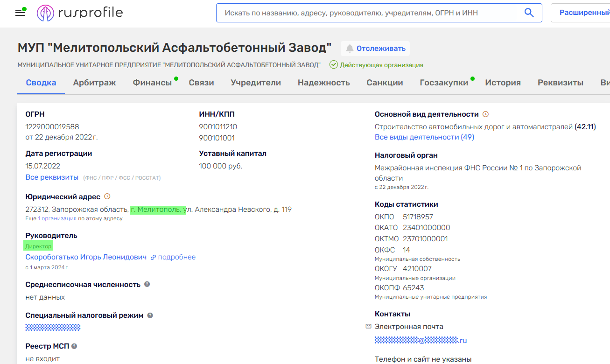Viewport: 610px width, 364px height.
Task: Open the hamburger menu icon
Action: click(x=20, y=13)
